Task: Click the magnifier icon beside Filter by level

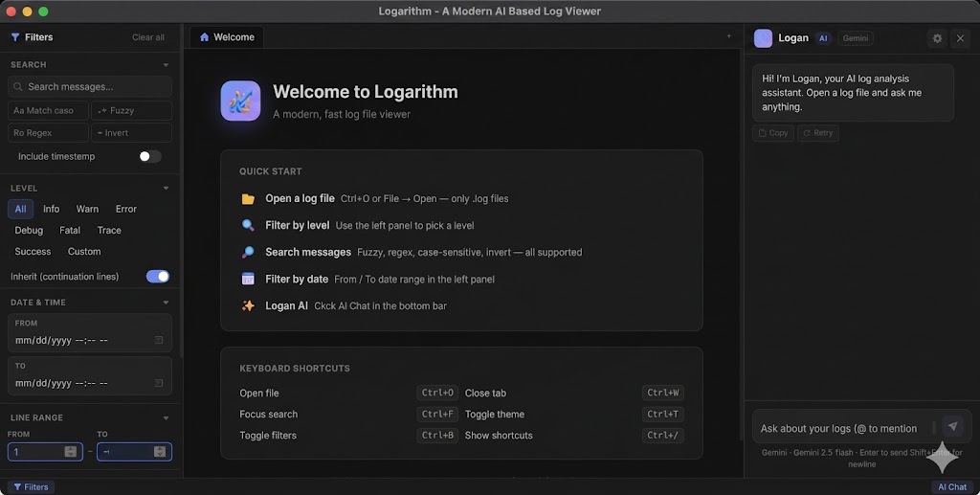Action: coord(248,225)
